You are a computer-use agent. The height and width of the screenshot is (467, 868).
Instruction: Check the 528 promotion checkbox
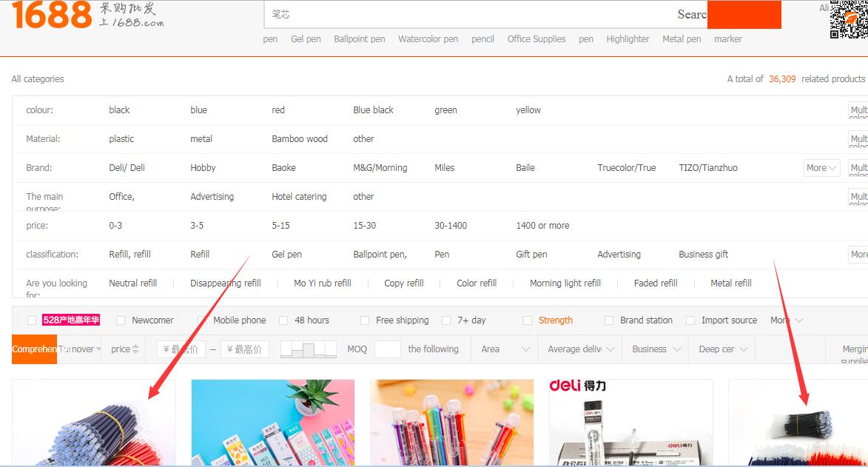point(32,320)
